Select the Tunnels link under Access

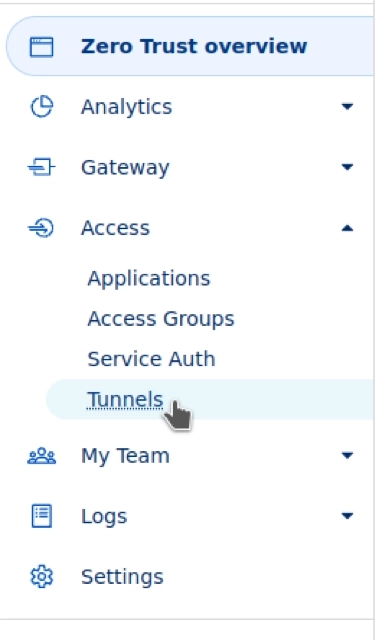pyautogui.click(x=125, y=400)
